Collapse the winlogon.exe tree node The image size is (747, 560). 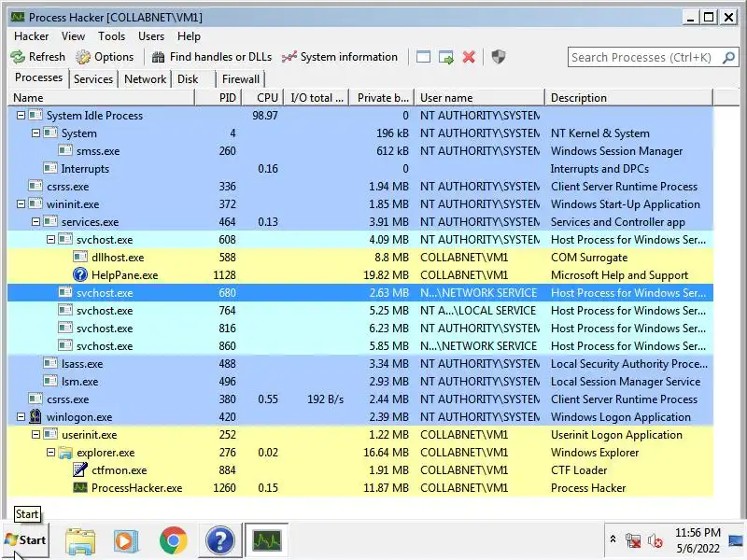coord(21,416)
